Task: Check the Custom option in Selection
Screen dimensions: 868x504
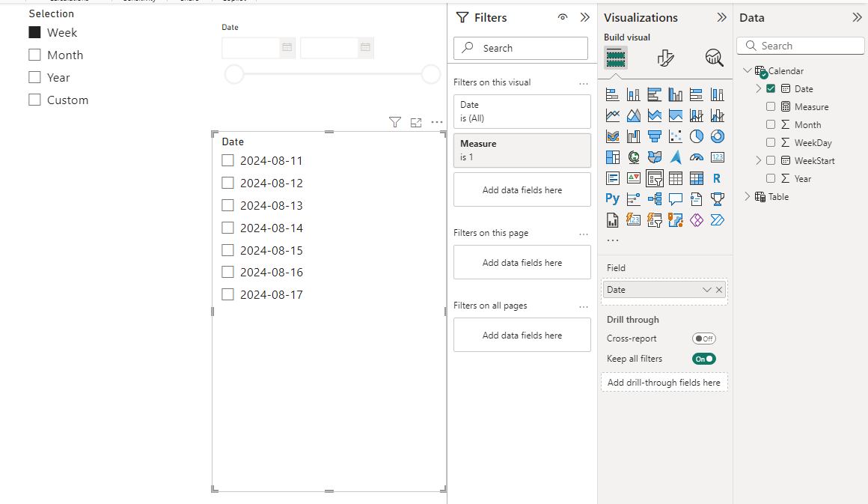Action: click(34, 100)
